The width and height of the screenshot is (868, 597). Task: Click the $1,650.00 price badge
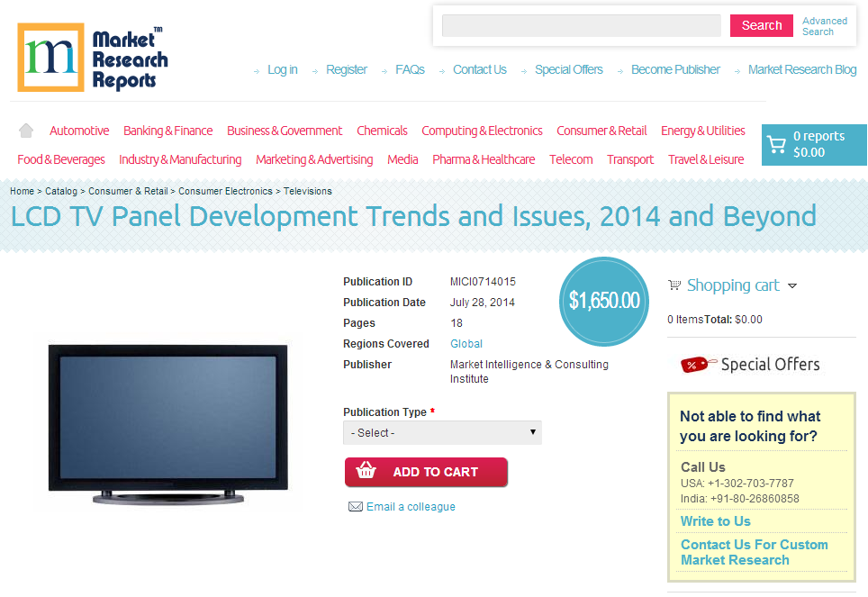(604, 302)
